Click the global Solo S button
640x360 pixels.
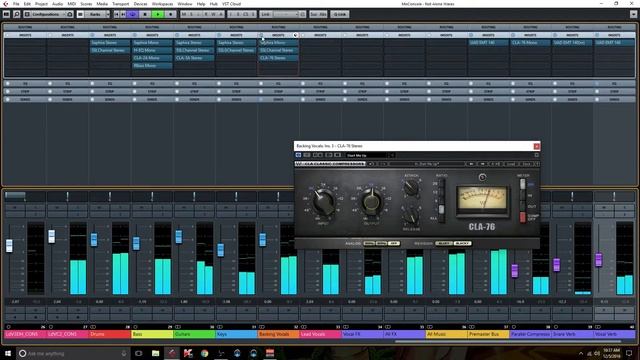point(191,14)
